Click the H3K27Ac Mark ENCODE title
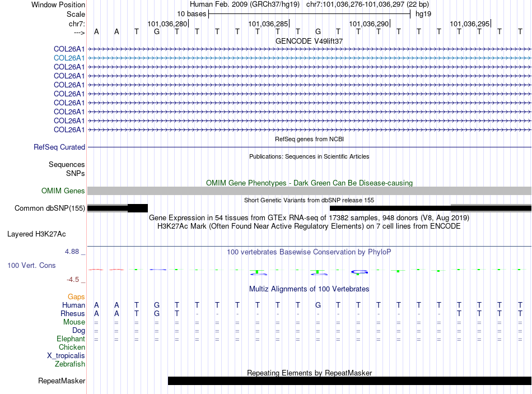The image size is (532, 394). (x=309, y=226)
